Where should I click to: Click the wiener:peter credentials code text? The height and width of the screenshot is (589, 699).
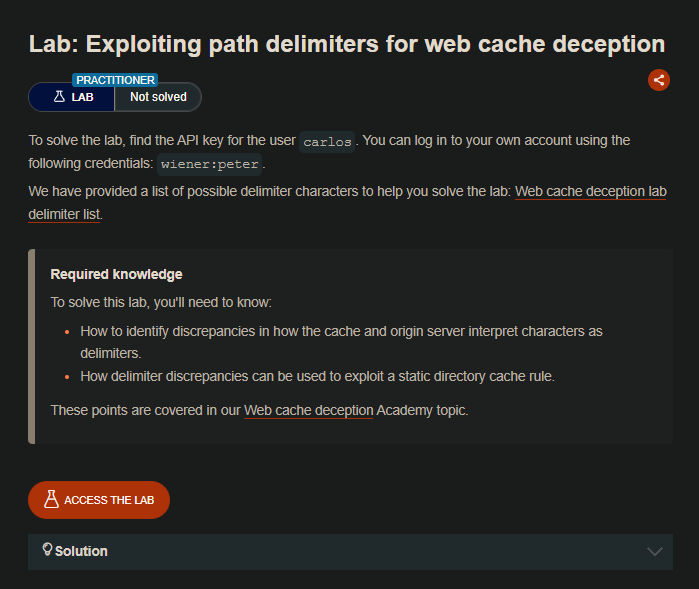211,164
